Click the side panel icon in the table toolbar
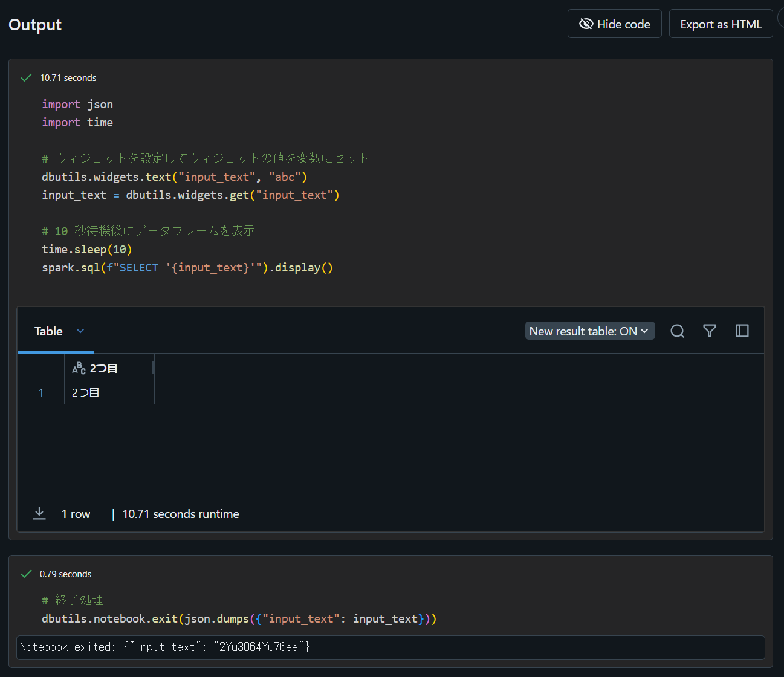 [x=742, y=331]
